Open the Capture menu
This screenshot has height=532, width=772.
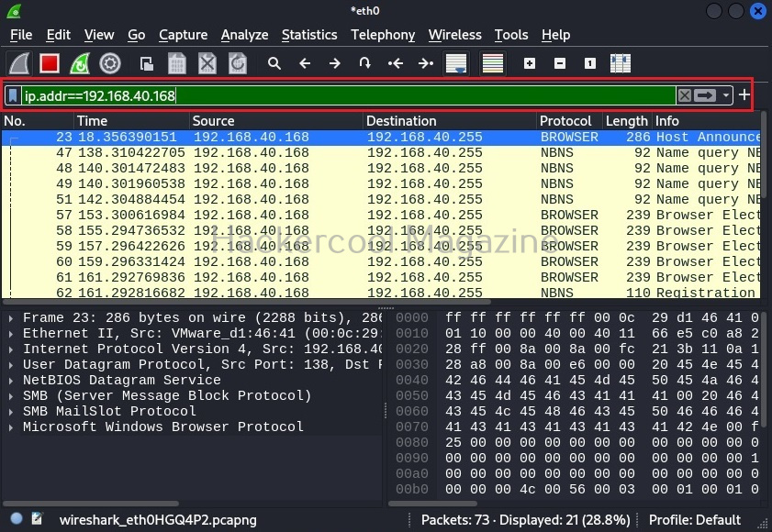coord(184,35)
